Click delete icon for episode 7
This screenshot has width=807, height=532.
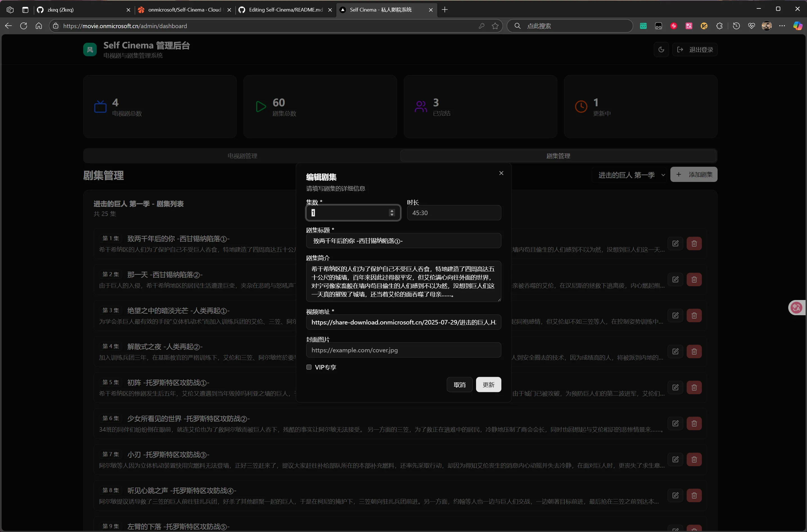point(694,459)
